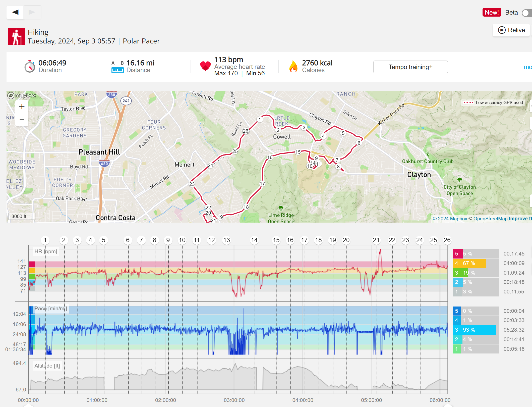
Task: Select lap marker 21 above the chart
Action: (x=376, y=240)
